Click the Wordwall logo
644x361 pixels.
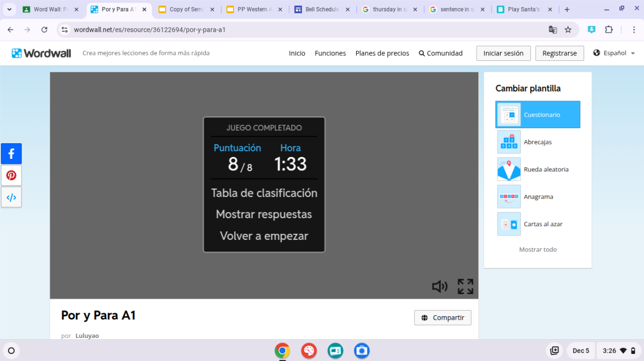[41, 53]
